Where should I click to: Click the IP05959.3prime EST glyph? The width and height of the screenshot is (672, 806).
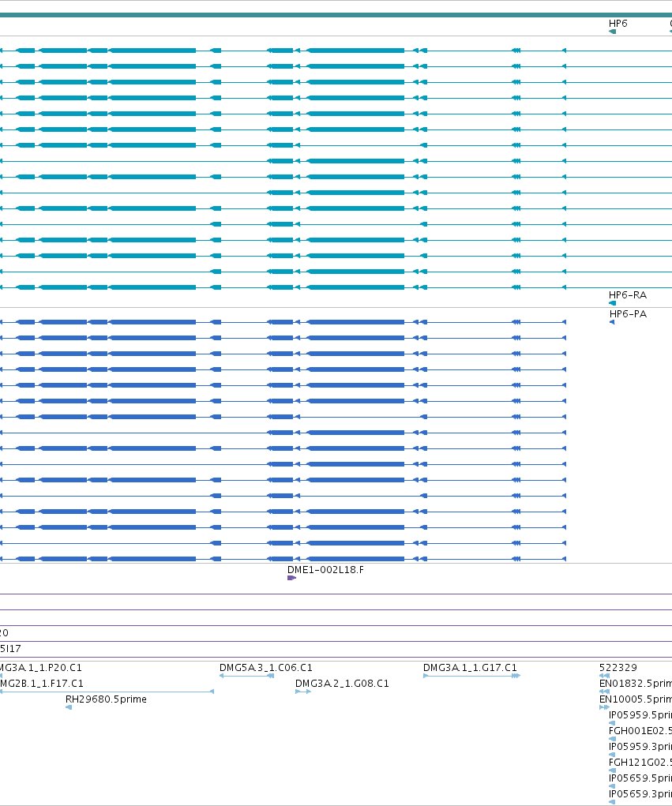(612, 755)
